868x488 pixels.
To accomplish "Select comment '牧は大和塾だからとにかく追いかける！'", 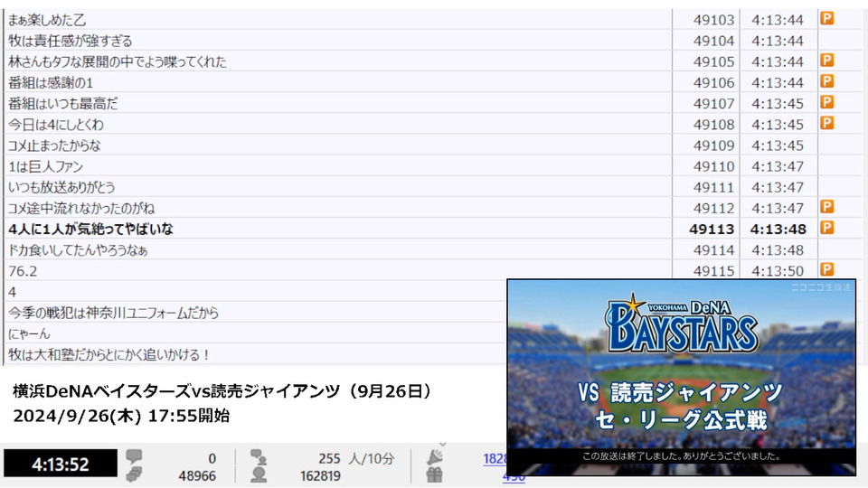I will click(109, 354).
